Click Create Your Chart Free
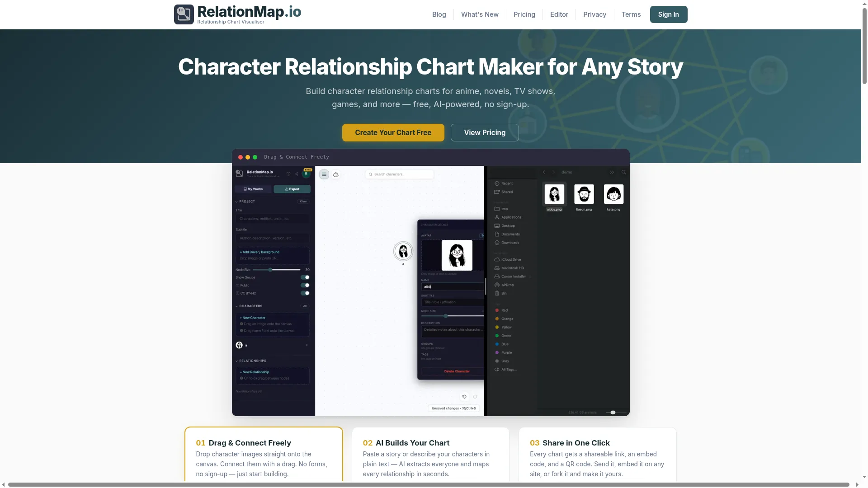The width and height of the screenshot is (868, 488). (393, 132)
